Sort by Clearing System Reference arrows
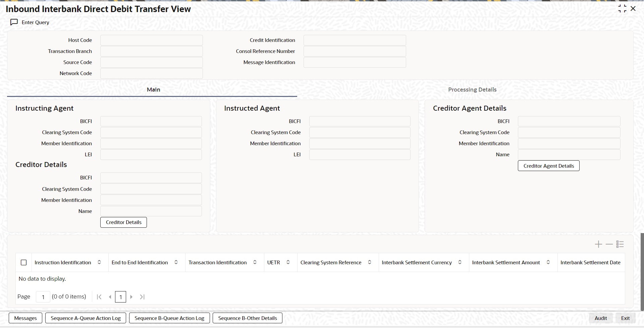The width and height of the screenshot is (644, 328). click(x=370, y=262)
